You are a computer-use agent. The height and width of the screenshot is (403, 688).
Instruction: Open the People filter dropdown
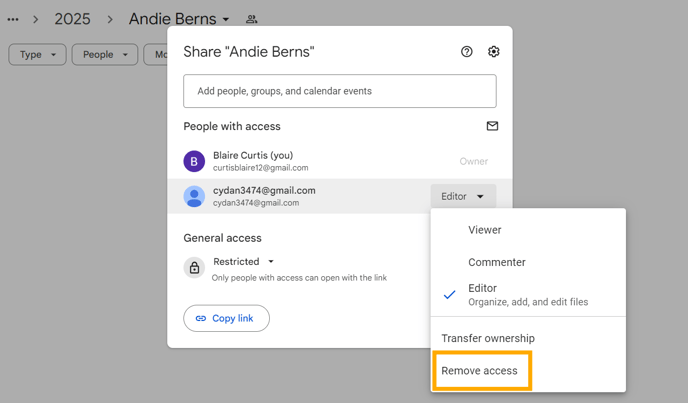105,54
